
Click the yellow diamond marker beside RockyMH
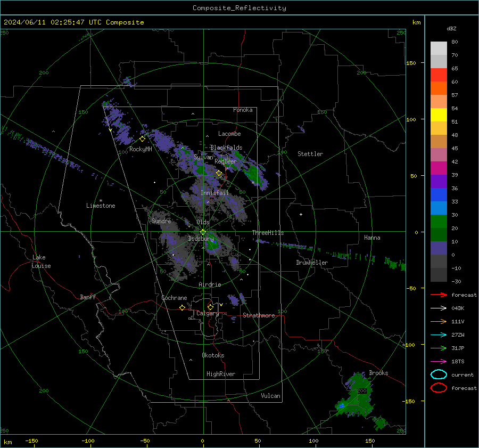point(142,139)
